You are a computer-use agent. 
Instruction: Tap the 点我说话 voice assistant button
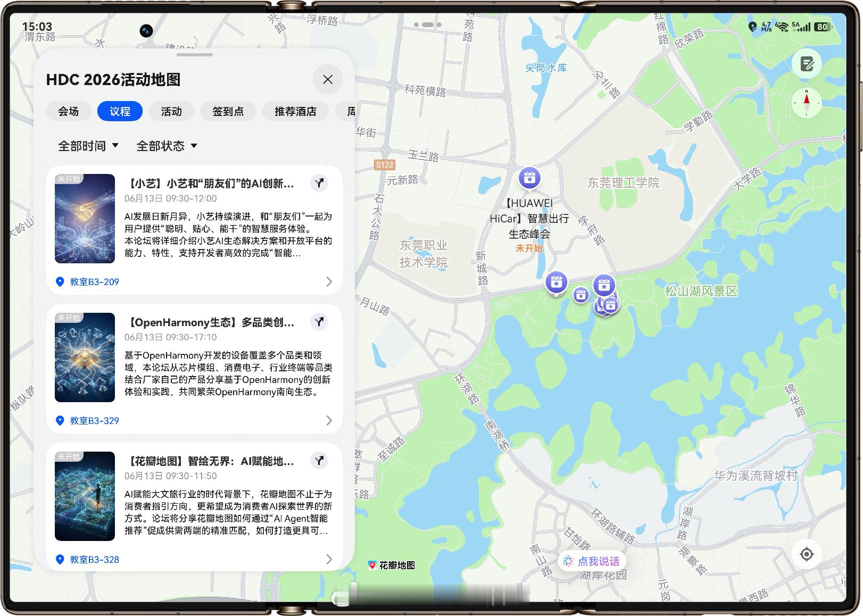592,561
